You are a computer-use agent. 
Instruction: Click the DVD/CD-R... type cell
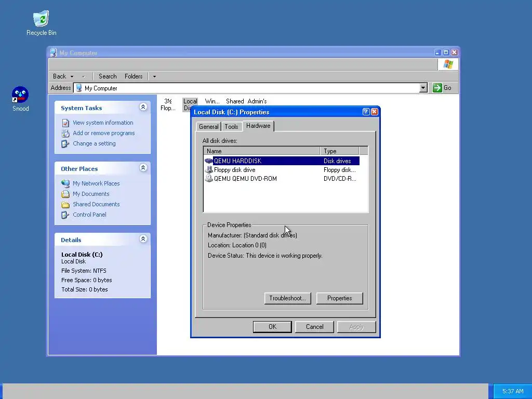click(x=340, y=179)
